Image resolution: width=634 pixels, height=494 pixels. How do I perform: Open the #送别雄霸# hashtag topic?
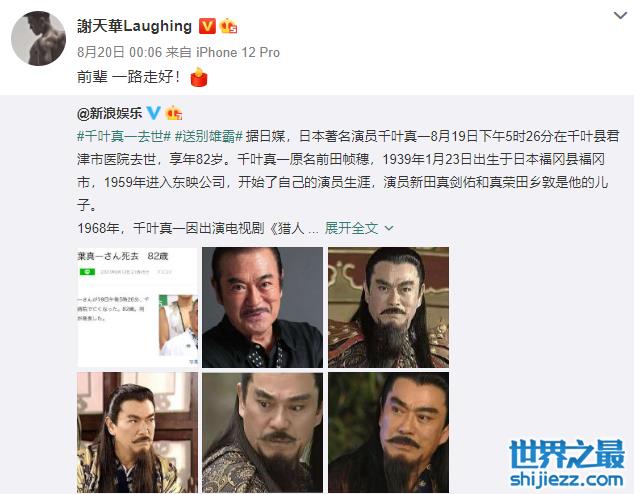point(209,136)
